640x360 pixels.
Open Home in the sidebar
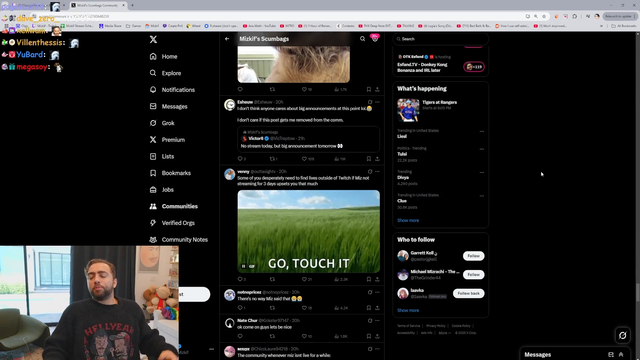(x=164, y=57)
